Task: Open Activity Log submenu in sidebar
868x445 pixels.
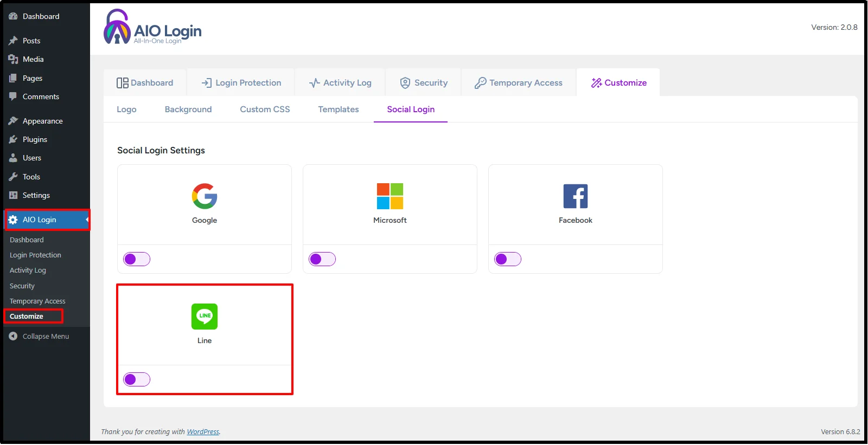Action: pos(28,270)
